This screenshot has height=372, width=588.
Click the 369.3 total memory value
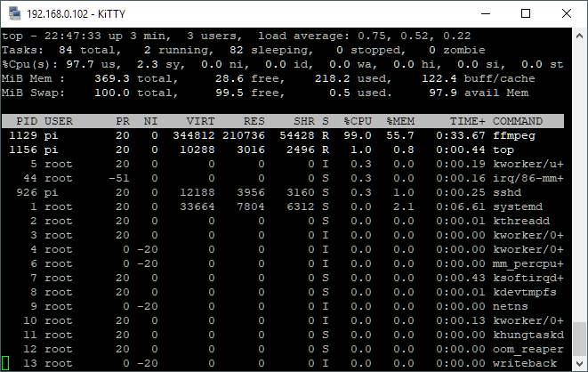[112, 78]
